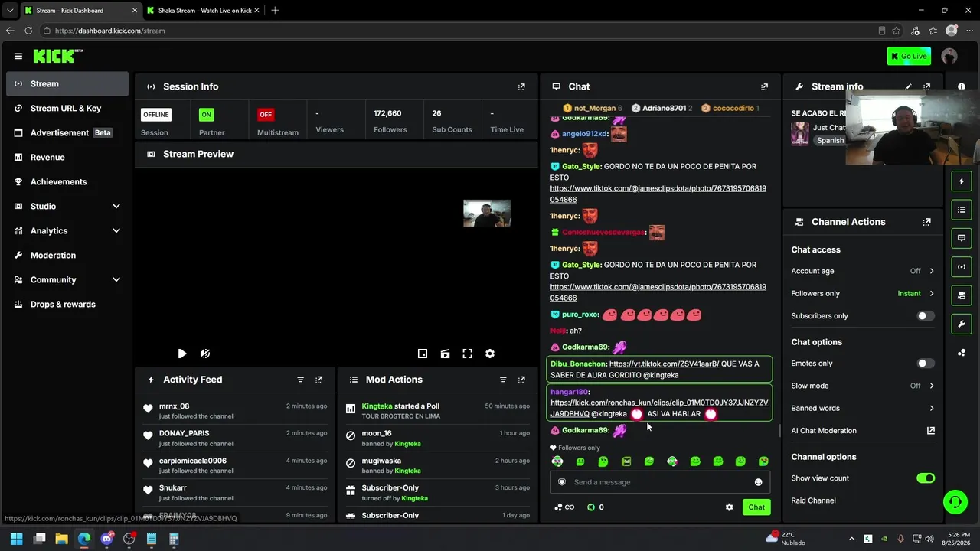The image size is (980, 551).
Task: Open the Advertisement Beta page
Action: pos(67,133)
